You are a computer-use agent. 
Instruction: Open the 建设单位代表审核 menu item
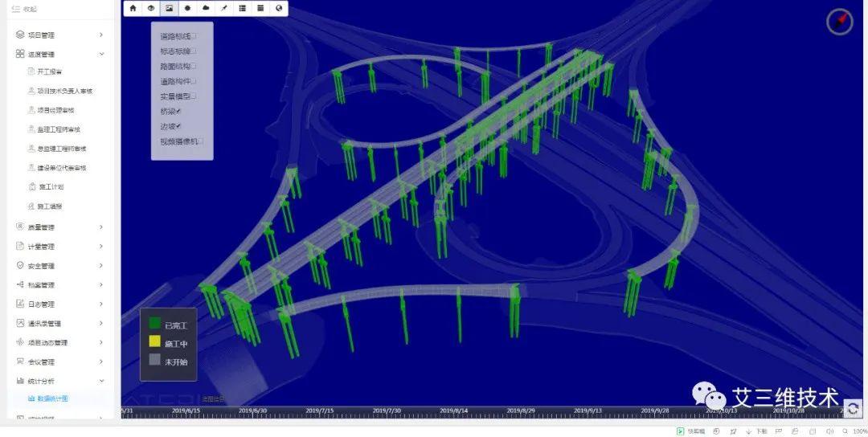coord(61,168)
